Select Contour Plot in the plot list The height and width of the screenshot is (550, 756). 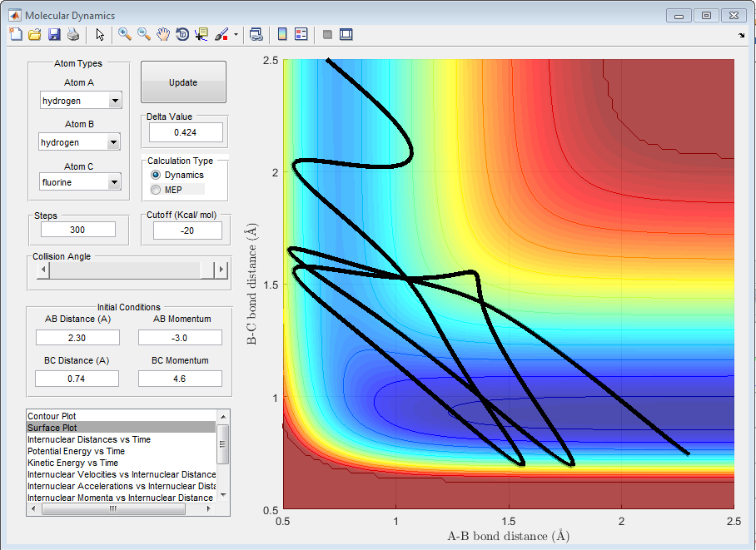coord(52,415)
